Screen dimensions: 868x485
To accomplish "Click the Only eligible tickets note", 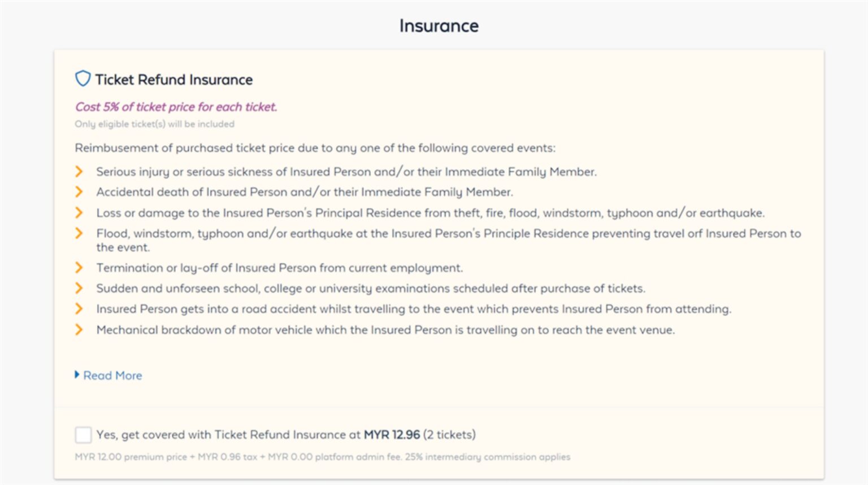I will point(154,124).
